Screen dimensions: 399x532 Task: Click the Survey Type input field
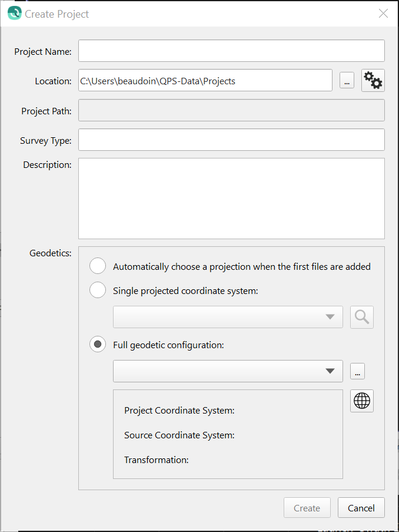pos(231,140)
